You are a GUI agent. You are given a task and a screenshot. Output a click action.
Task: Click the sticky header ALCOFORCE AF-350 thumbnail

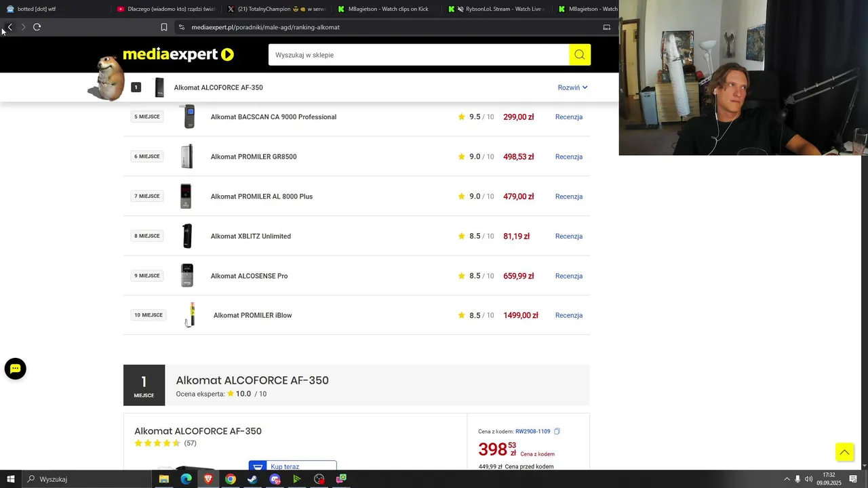(159, 87)
